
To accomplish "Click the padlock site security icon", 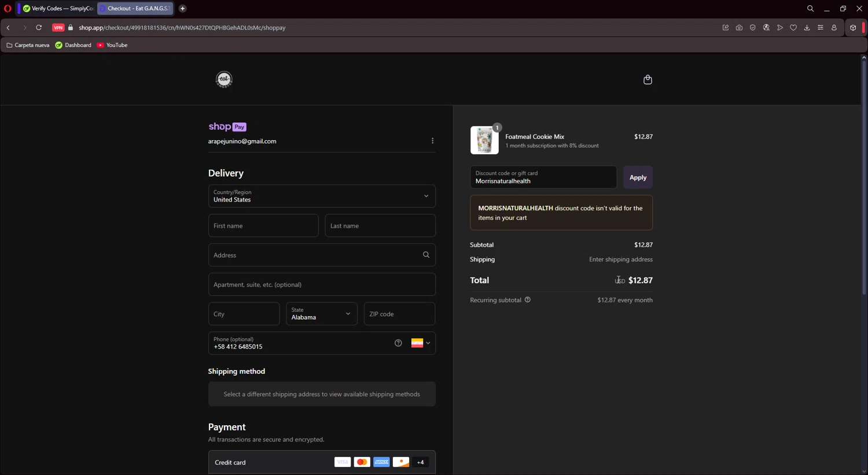I will [x=71, y=28].
